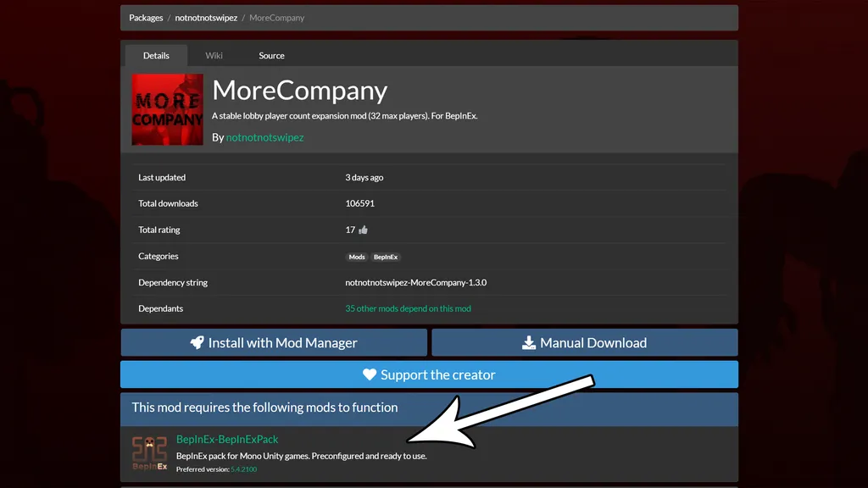Switch to the Source tab

pos(271,55)
